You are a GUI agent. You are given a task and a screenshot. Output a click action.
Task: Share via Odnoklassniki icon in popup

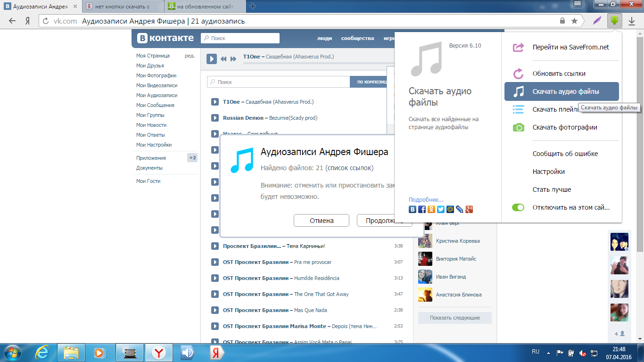[431, 209]
